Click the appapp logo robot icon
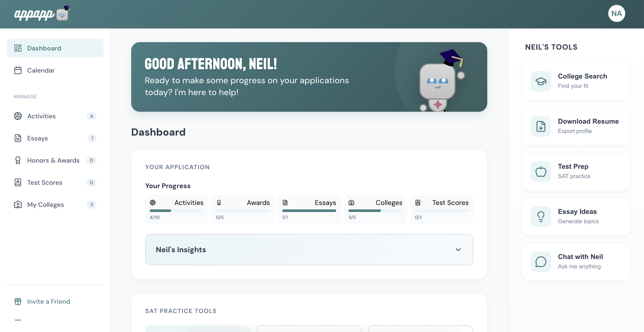The width and height of the screenshot is (644, 332). tap(62, 13)
